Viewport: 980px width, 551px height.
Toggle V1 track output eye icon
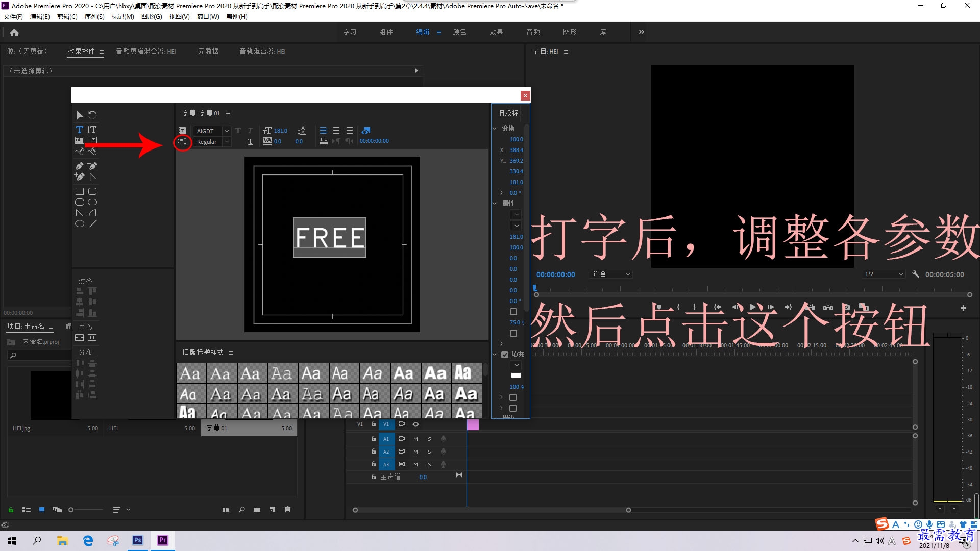pyautogui.click(x=415, y=424)
